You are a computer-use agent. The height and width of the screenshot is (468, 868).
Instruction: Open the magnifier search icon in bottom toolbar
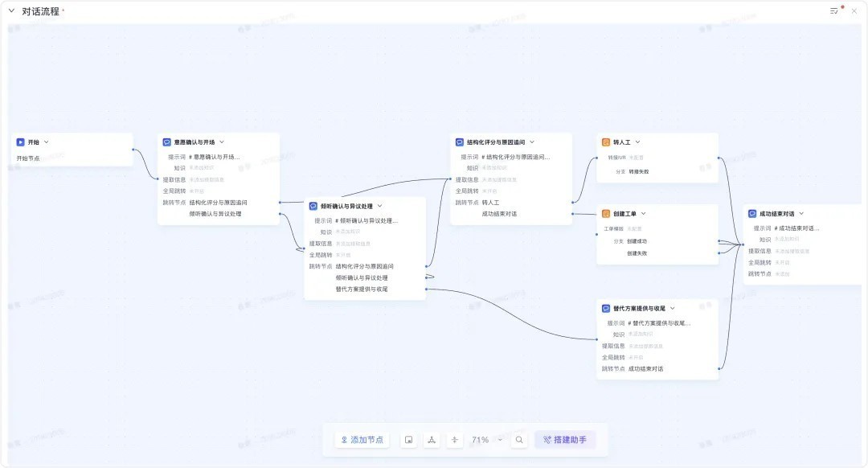click(518, 439)
